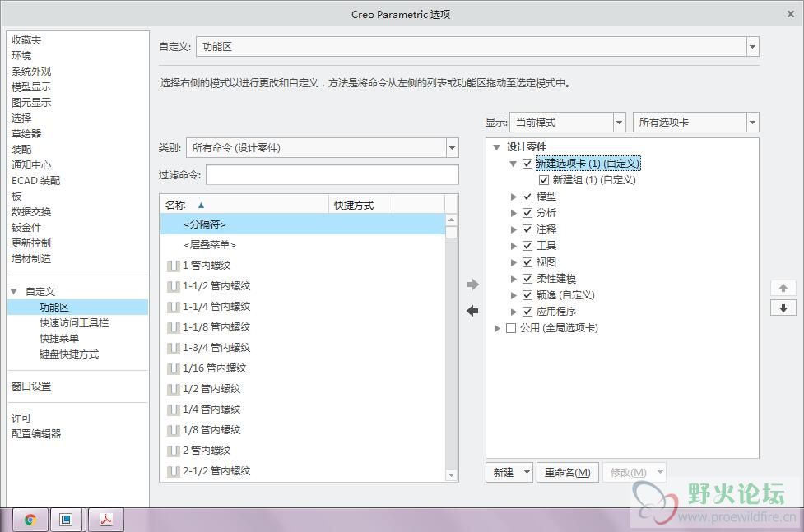Open the 新建 button dropdown arrow
Viewport: 804px width, 532px height.
[527, 472]
